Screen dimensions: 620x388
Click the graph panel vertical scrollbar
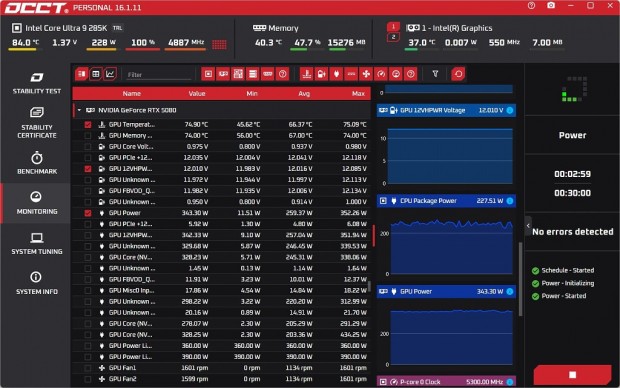(520, 279)
